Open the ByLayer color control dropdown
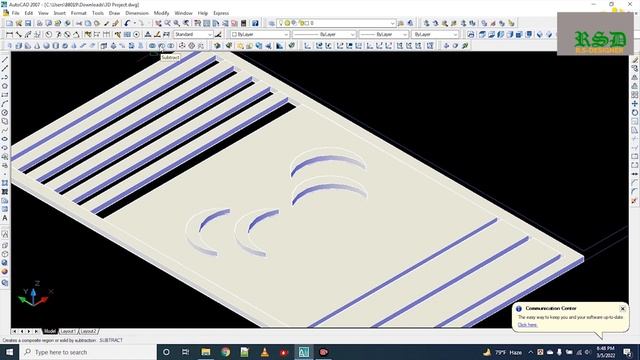 pyautogui.click(x=260, y=35)
